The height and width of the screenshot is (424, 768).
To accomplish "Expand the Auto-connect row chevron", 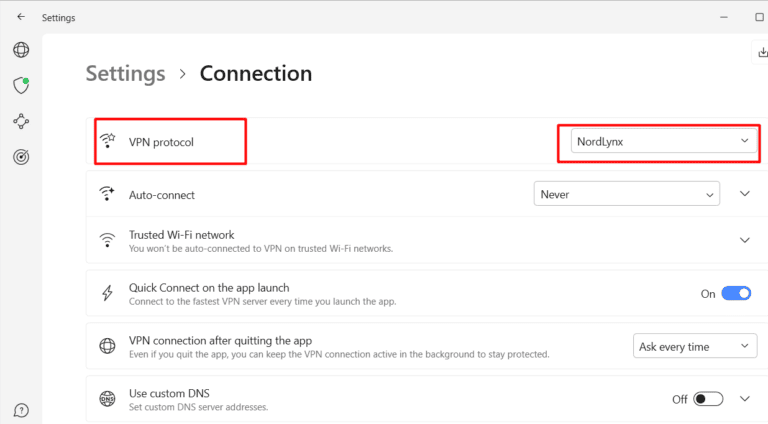I will pyautogui.click(x=744, y=194).
